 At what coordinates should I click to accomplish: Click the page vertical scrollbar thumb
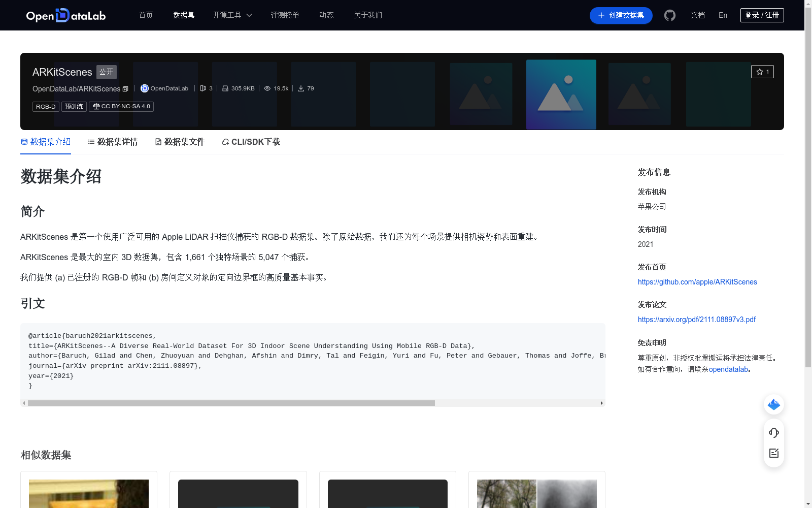click(x=808, y=188)
